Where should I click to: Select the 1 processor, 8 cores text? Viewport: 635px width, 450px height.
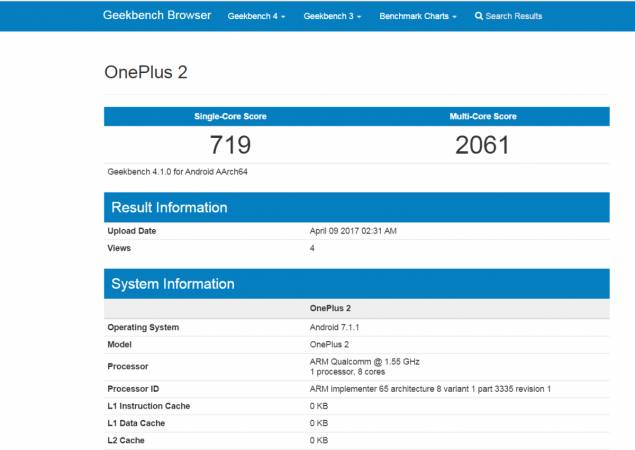coord(347,372)
